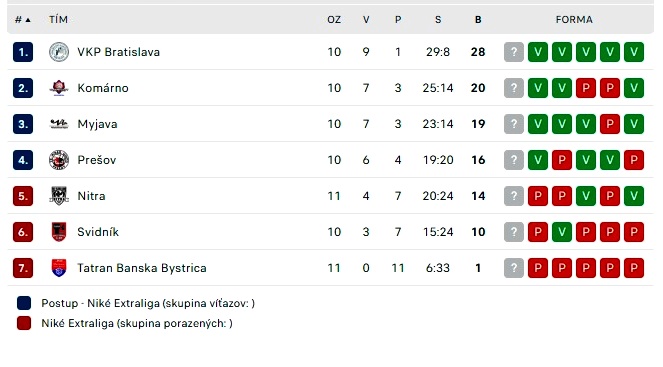Image resolution: width=663 pixels, height=367 pixels.
Task: Open Tatran Banska Bystrica's upcoming match question-mark icon
Action: pyautogui.click(x=514, y=268)
